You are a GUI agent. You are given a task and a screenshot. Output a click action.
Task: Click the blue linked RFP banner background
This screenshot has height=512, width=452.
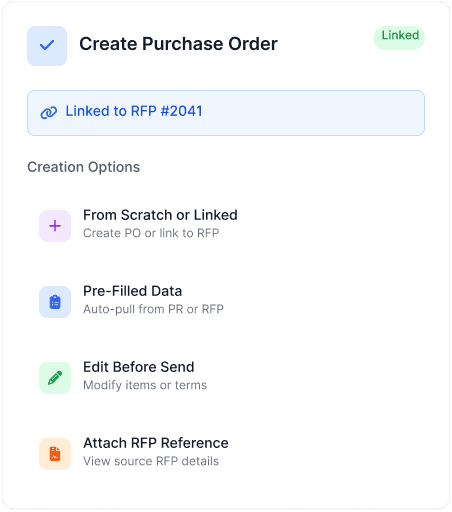[x=300, y=113]
